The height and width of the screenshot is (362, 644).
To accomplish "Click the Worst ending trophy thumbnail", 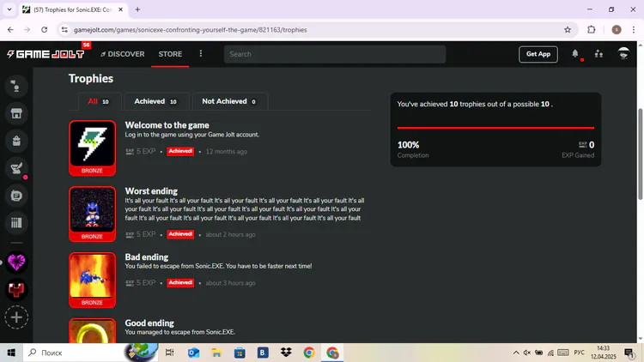I will tap(93, 214).
